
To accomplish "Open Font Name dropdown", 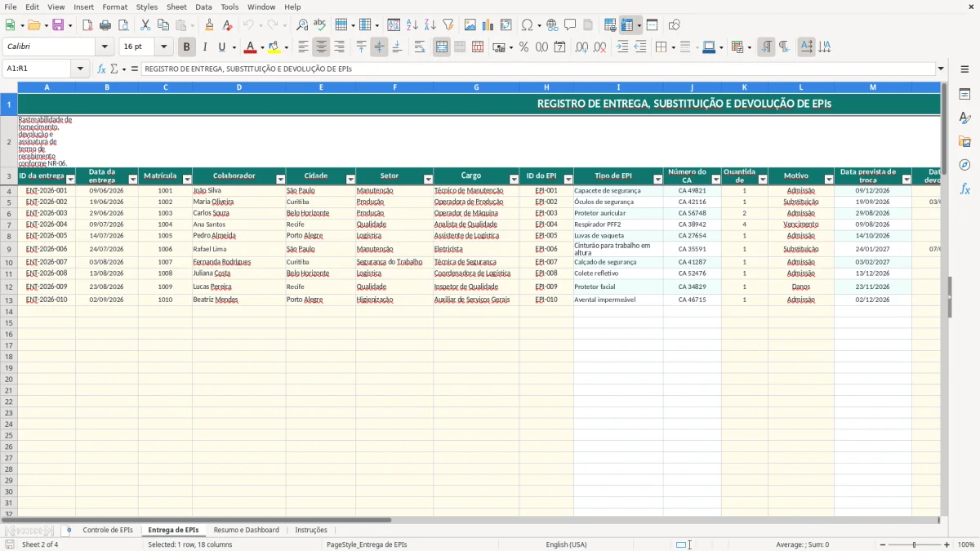I will 105,47.
